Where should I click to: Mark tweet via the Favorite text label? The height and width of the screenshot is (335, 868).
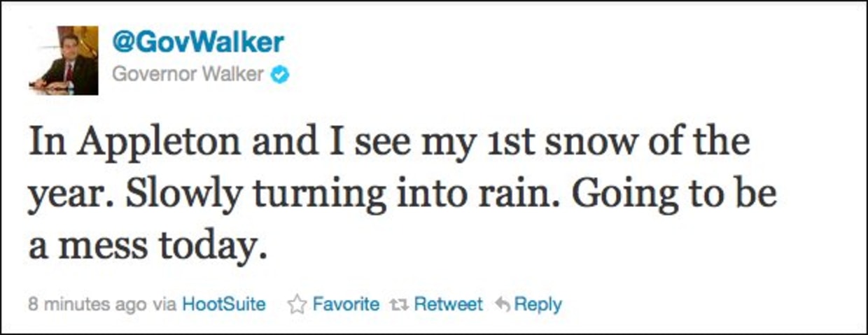(346, 304)
